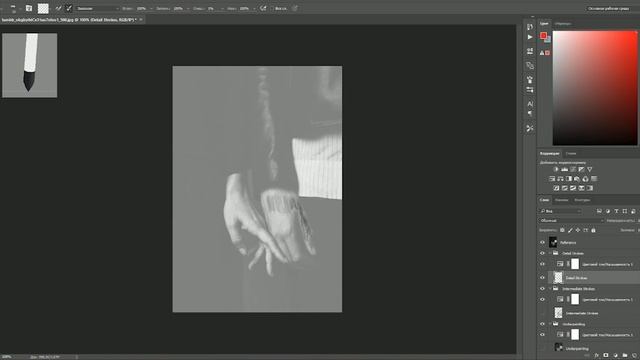Viewport: 640px width, 360px height.
Task: Add a Threshold adjustment
Action: point(573,188)
